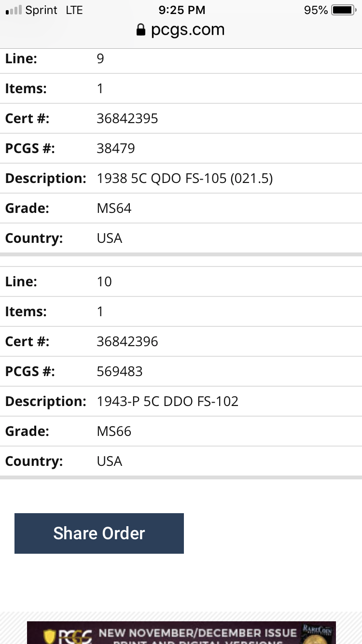Tap the MS66 grade value

114,431
